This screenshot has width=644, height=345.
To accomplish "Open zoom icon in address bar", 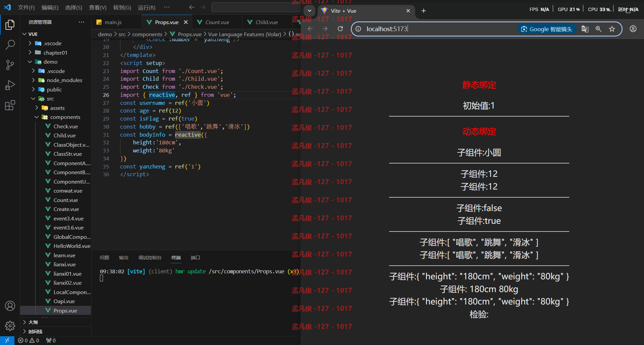I will click(x=598, y=29).
